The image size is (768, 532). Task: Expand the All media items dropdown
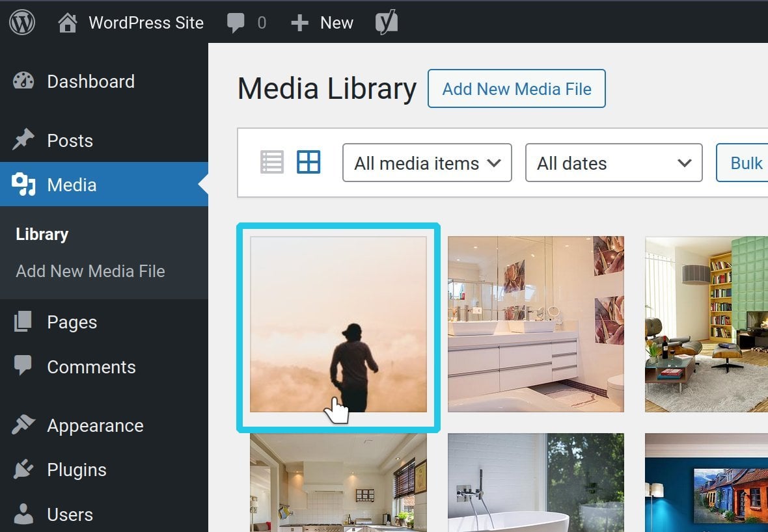tap(427, 163)
